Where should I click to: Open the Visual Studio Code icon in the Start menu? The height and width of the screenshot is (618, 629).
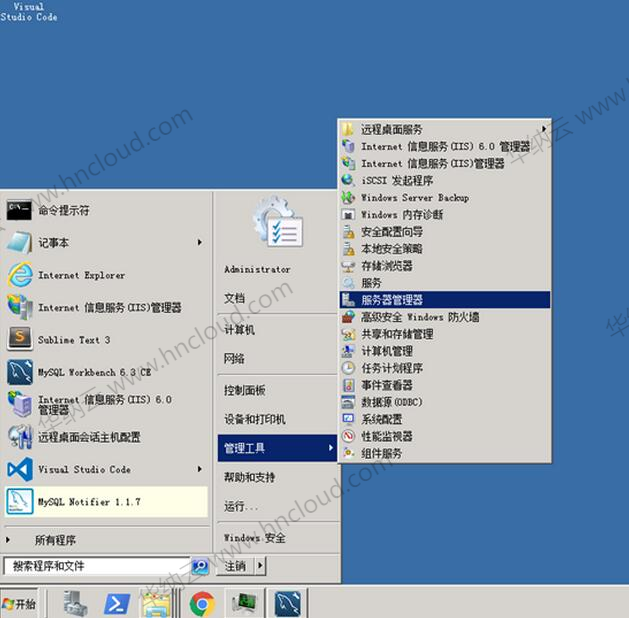19,469
